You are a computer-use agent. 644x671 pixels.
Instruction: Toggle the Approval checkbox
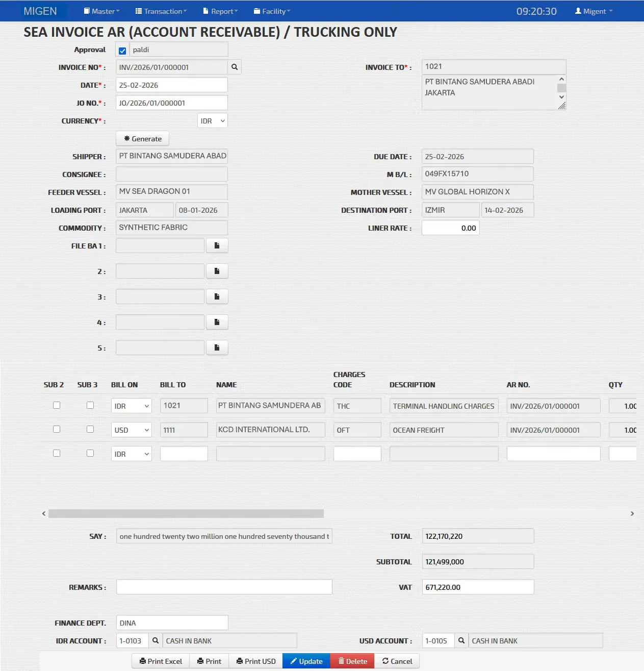122,51
